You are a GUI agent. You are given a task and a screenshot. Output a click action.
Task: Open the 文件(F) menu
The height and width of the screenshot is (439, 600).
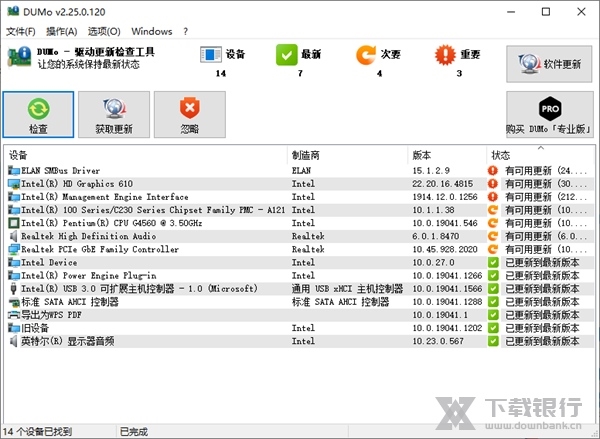click(20, 32)
